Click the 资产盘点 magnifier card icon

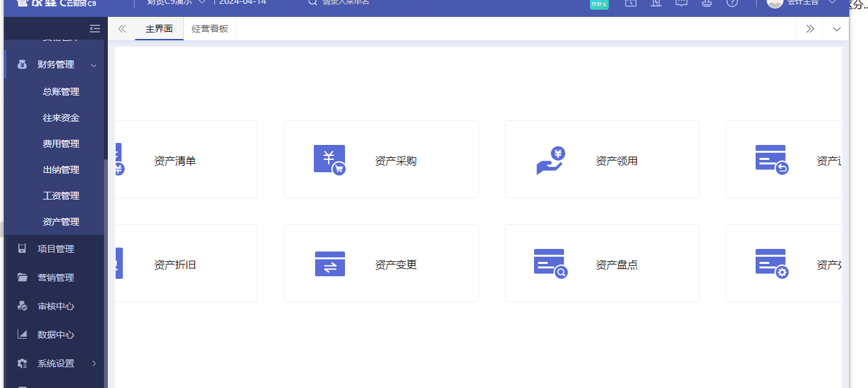coord(551,263)
